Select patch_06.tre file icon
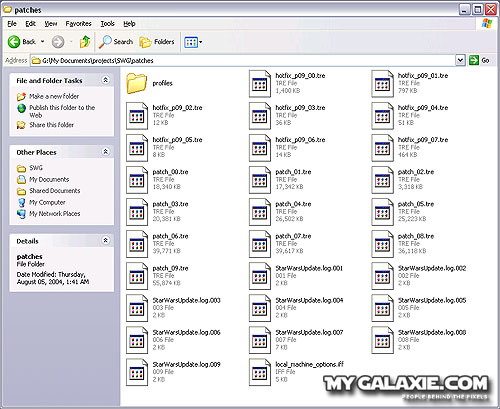This screenshot has height=409, width=500. [137, 244]
